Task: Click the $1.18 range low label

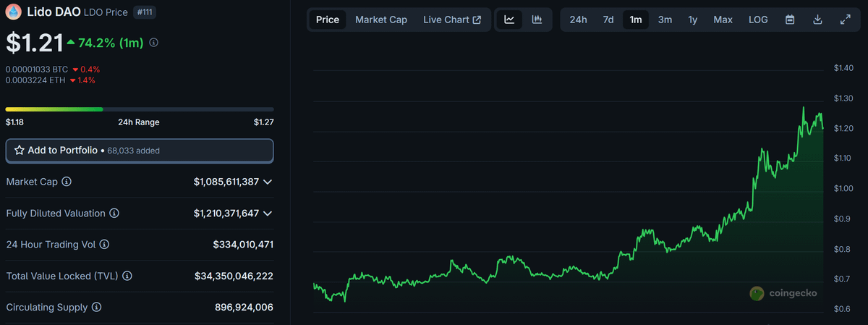Action: click(x=15, y=122)
